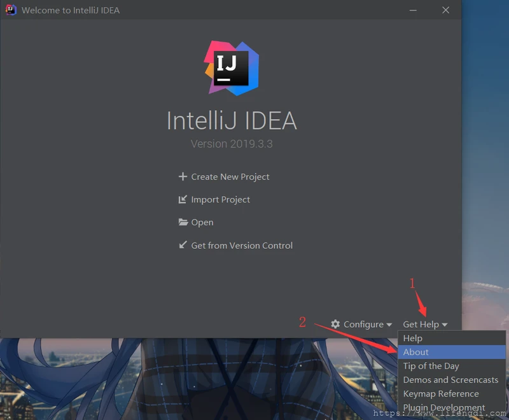The height and width of the screenshot is (420, 509).
Task: Click the IntelliJ IDEA logo
Action: (x=232, y=68)
